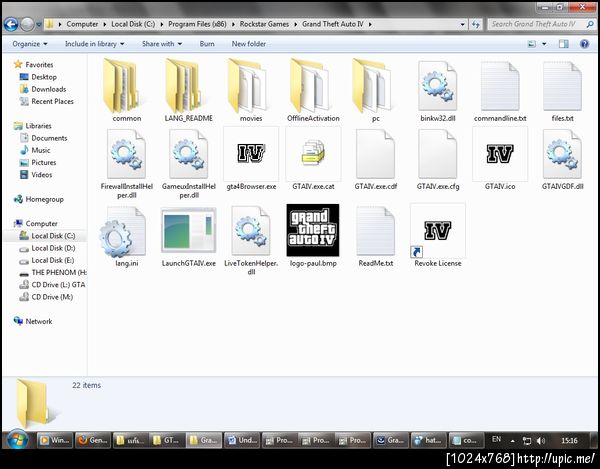Toggle the preview pane button
Viewport: 600px width, 469px height.
pyautogui.click(x=563, y=44)
